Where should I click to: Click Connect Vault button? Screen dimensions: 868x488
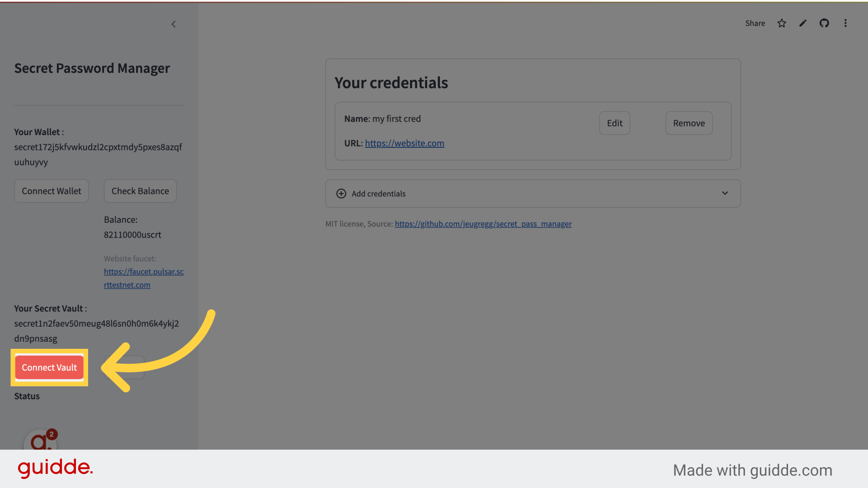click(x=49, y=367)
